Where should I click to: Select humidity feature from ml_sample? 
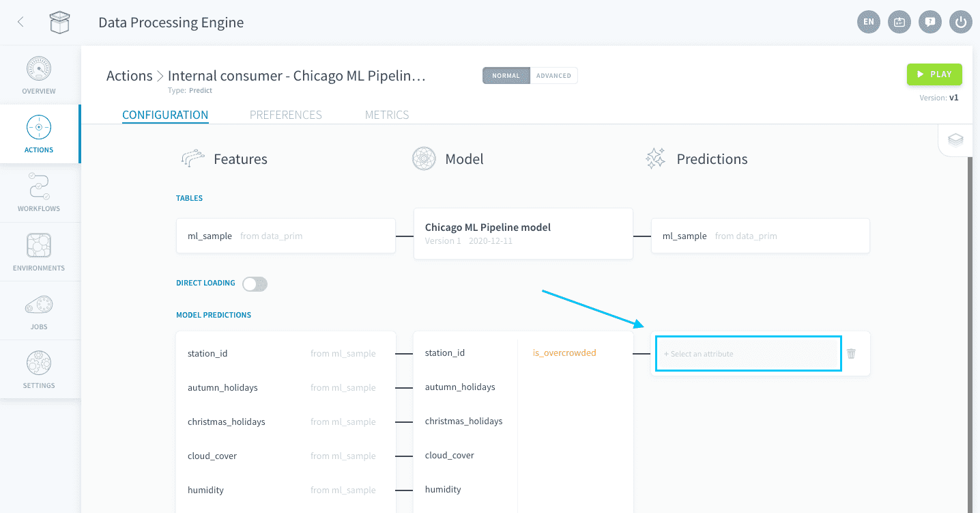286,490
